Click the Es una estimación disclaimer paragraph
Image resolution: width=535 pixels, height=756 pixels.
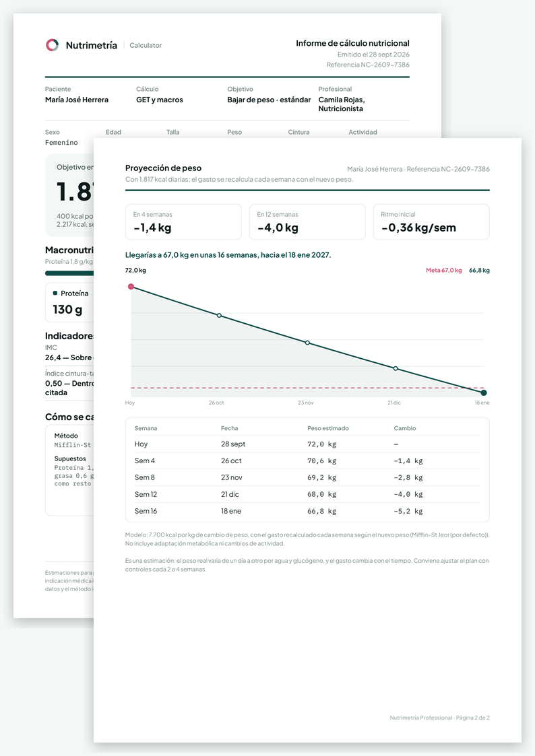coord(307,565)
